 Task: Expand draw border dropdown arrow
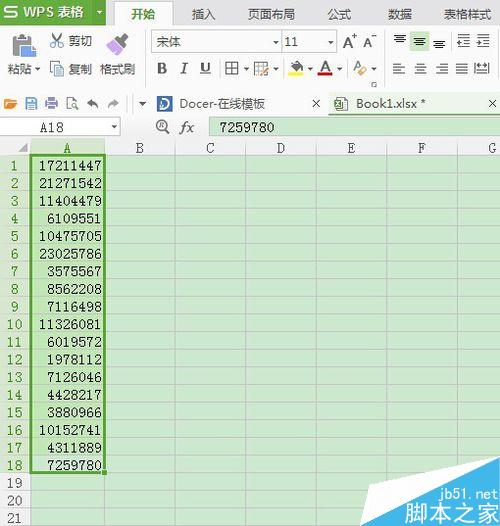276,69
